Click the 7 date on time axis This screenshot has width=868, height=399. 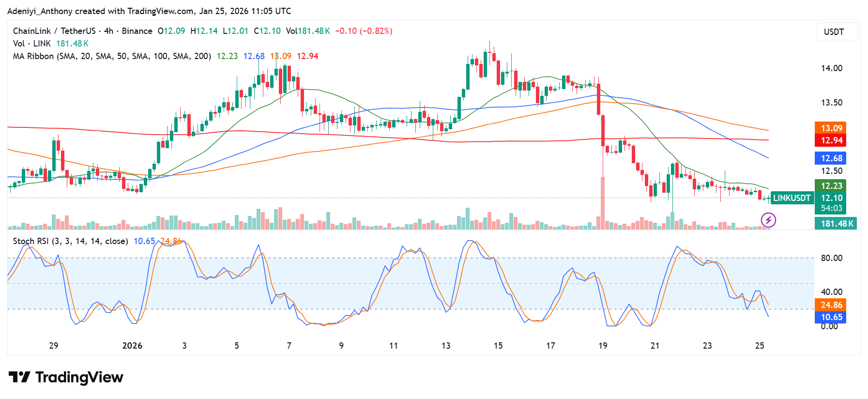tap(289, 346)
